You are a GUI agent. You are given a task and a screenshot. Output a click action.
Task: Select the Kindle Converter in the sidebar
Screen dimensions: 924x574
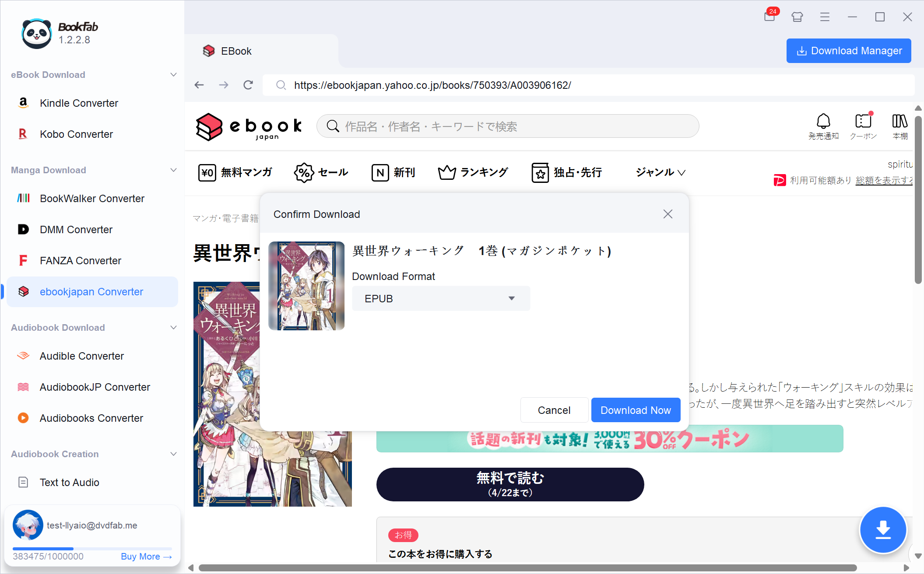coord(79,103)
